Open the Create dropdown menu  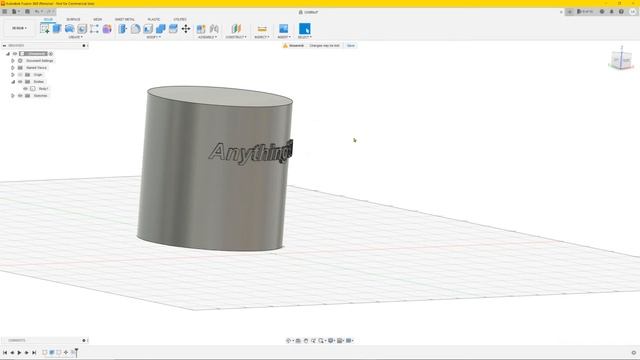76,37
